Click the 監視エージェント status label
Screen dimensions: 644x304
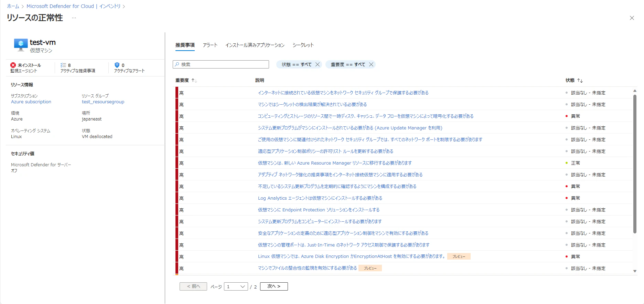pos(24,71)
